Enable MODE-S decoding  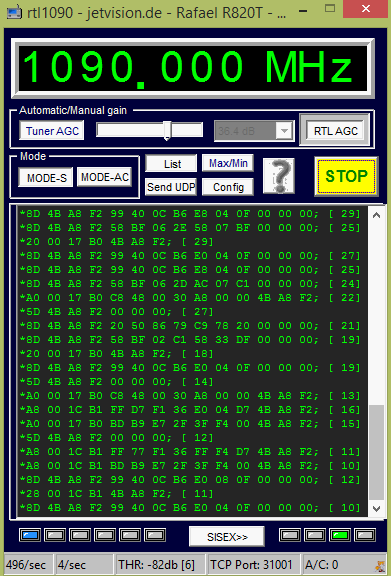[x=46, y=177]
